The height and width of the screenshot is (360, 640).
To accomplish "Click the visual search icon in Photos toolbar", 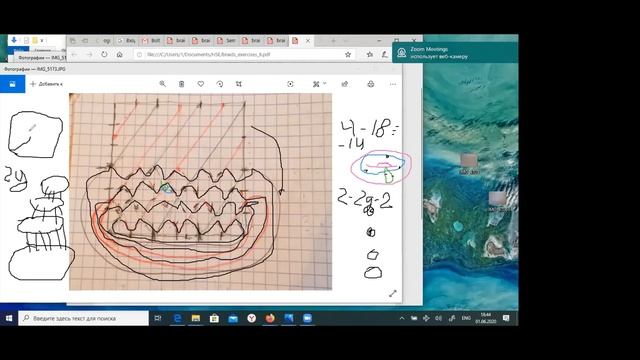I will click(x=290, y=84).
